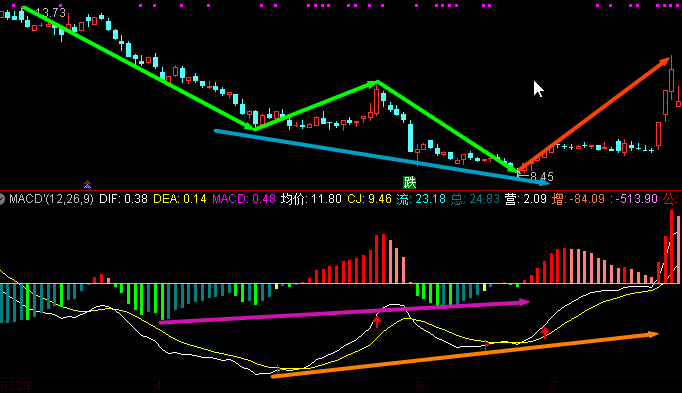Click the CJ: 9.46 reading
This screenshot has height=393, width=682.
coord(369,199)
